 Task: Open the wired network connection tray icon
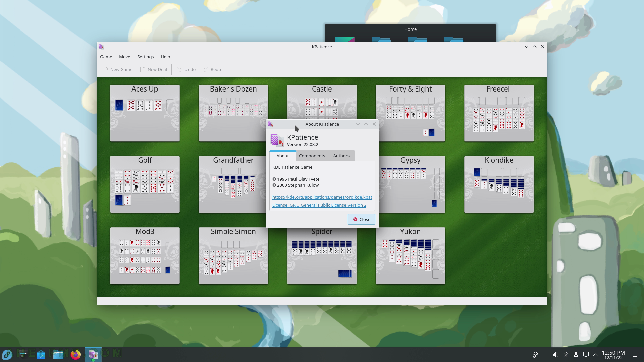pos(586,355)
